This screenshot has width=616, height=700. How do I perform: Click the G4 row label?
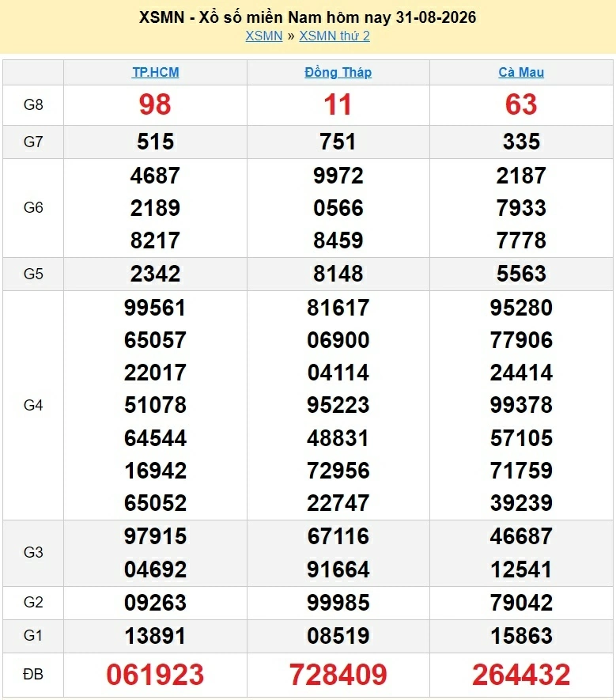(33, 405)
